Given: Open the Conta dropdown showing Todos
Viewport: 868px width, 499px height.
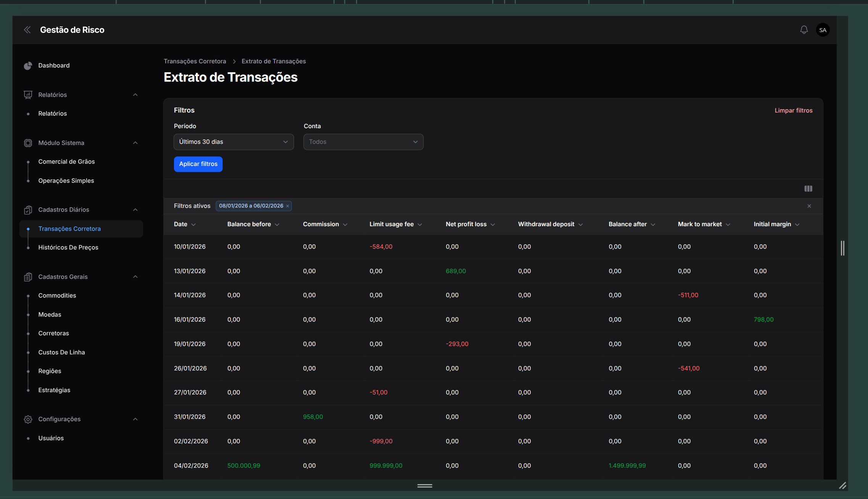Looking at the screenshot, I should pyautogui.click(x=363, y=142).
